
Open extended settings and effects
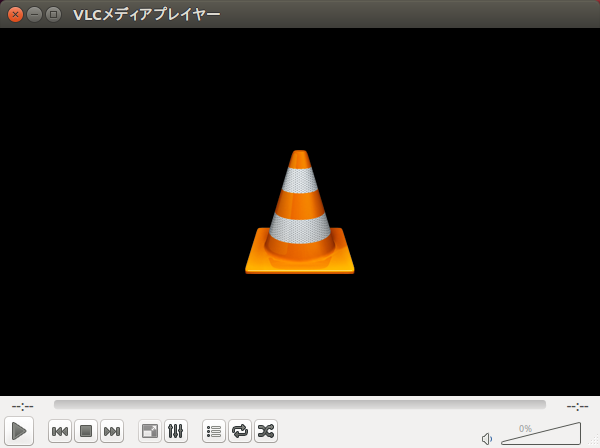pyautogui.click(x=176, y=431)
